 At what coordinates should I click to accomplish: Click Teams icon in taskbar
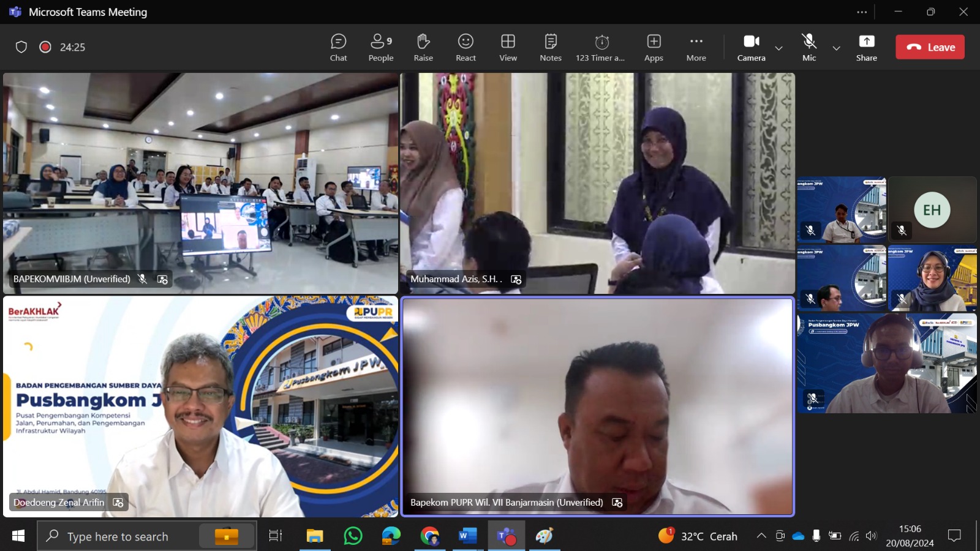click(x=507, y=536)
